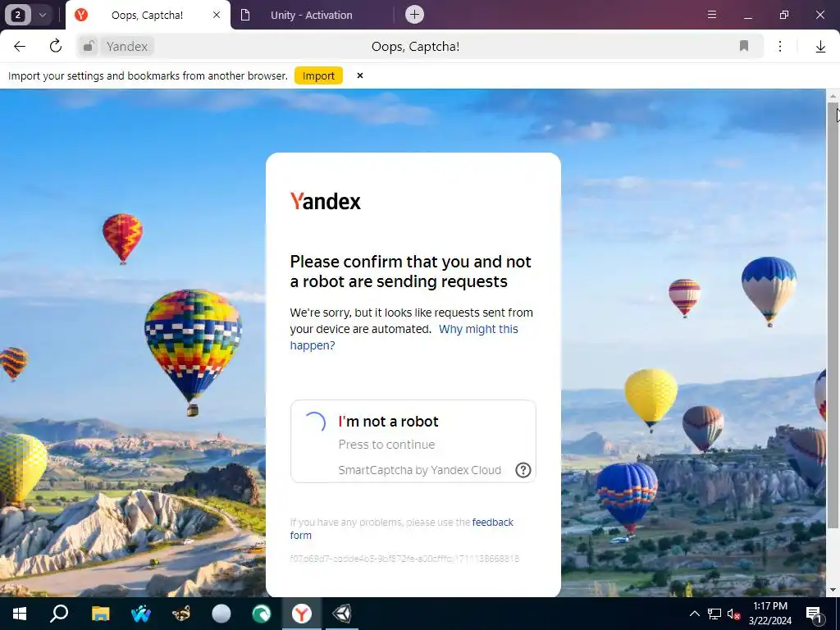This screenshot has height=630, width=840.
Task: Click the scrollbar down arrow
Action: pyautogui.click(x=833, y=591)
